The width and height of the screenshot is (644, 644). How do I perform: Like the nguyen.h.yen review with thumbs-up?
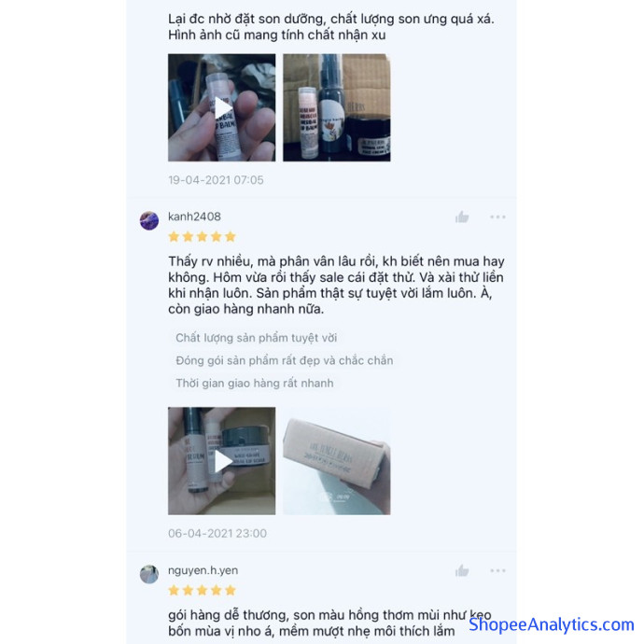coord(462,570)
